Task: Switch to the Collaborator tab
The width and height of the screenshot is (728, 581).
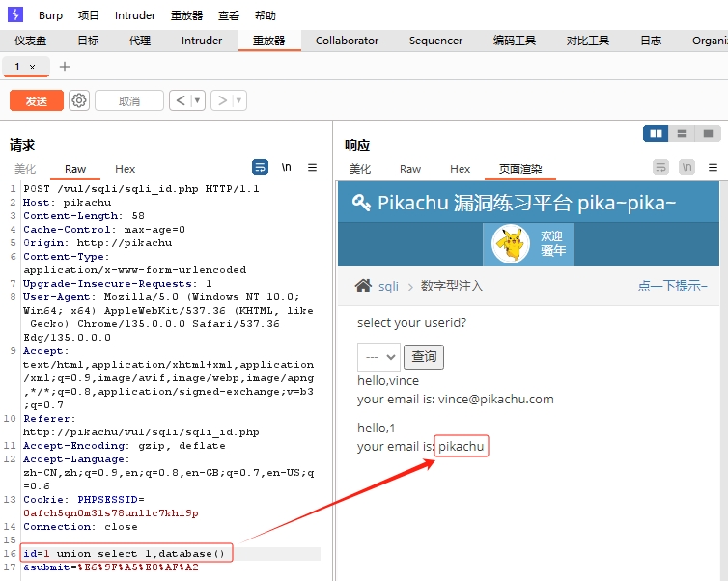Action: [x=347, y=41]
